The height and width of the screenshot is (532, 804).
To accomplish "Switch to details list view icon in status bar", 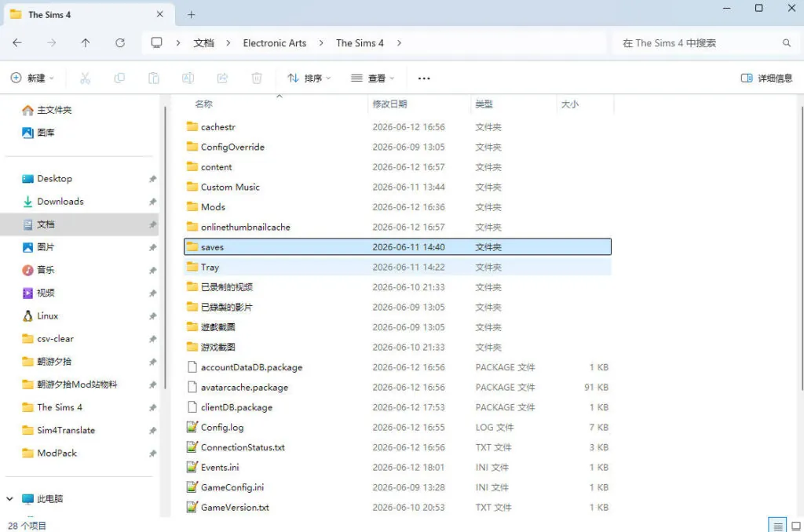I will point(777,526).
